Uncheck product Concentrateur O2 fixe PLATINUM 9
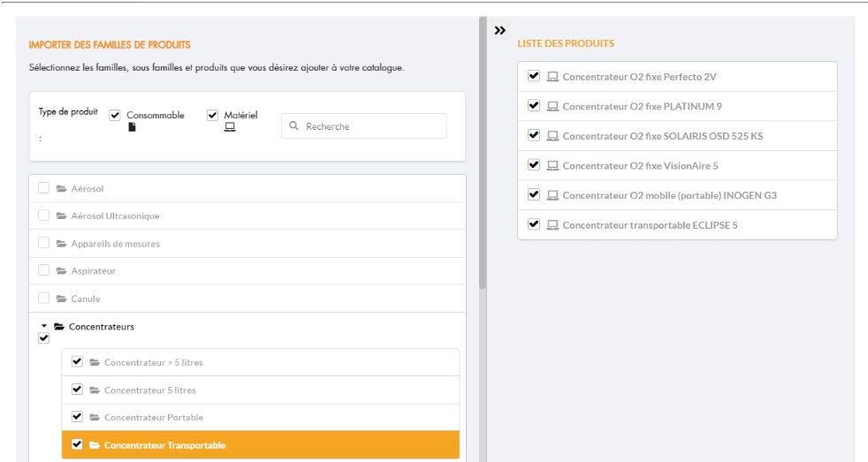 click(534, 105)
